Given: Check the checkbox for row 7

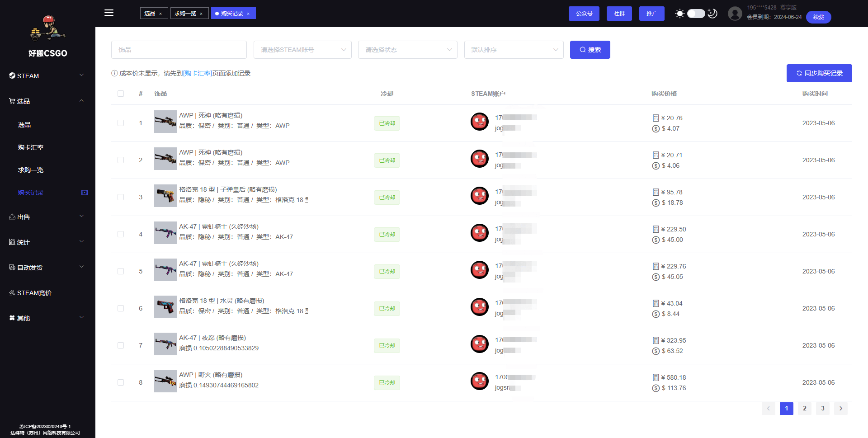Looking at the screenshot, I should [x=121, y=345].
